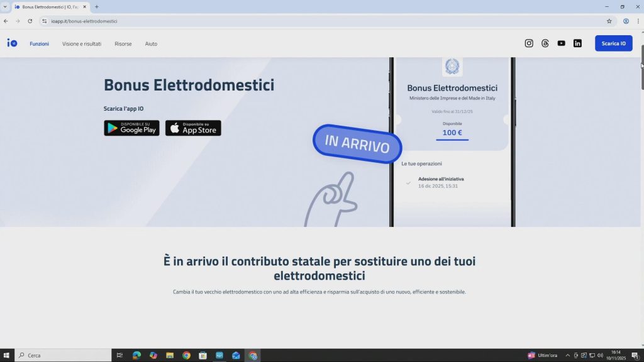This screenshot has width=644, height=362.
Task: Expand the tab search dropdown arrow
Action: click(x=5, y=7)
